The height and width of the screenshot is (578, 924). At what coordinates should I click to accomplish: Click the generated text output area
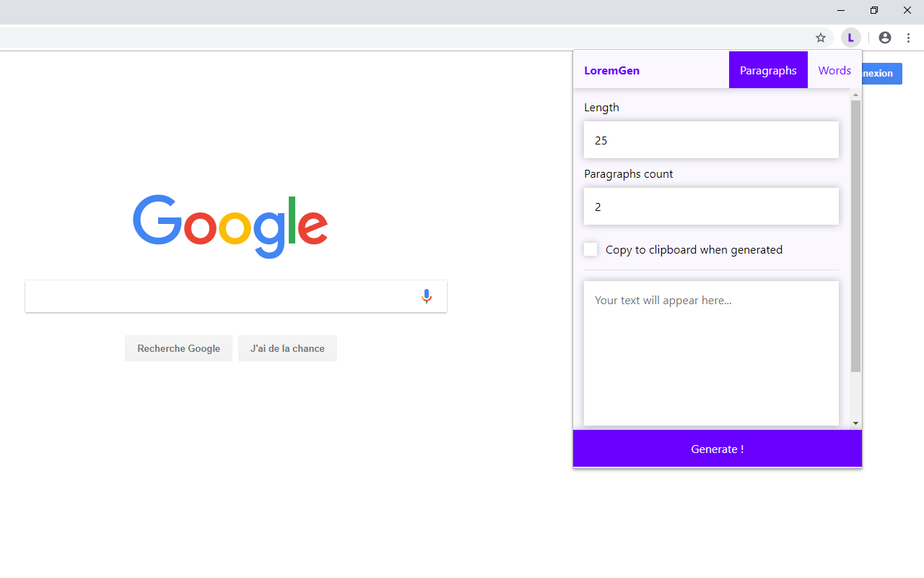[711, 354]
